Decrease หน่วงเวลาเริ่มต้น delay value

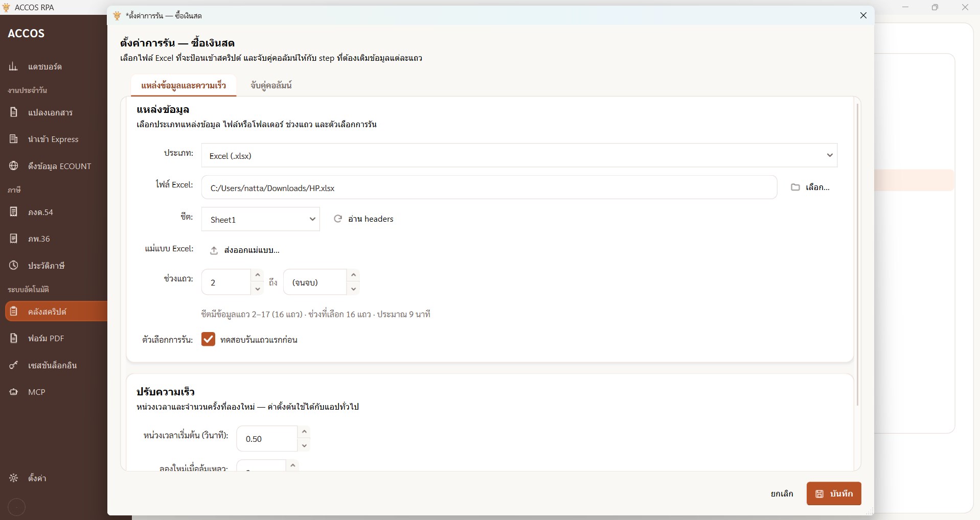[x=304, y=445]
